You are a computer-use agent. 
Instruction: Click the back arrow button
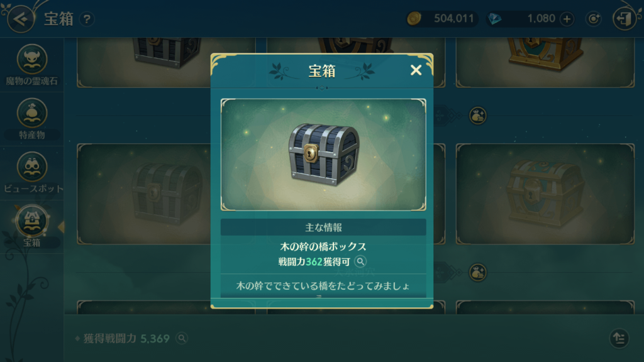tap(21, 19)
